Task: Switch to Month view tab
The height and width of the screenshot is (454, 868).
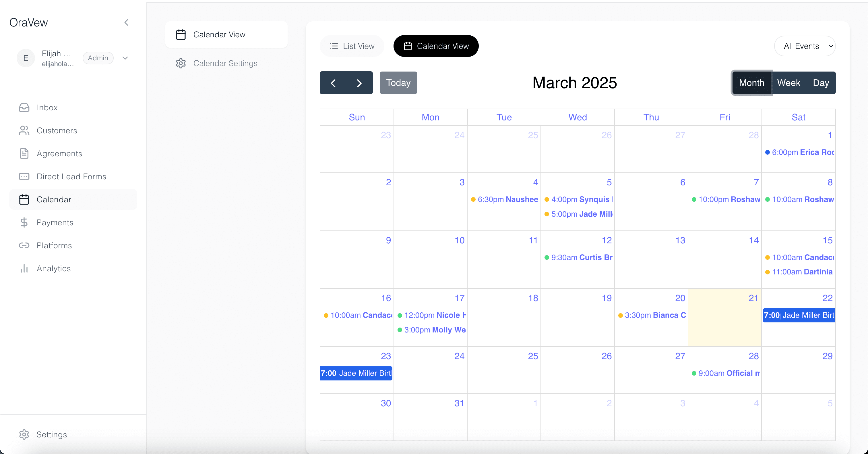Action: coord(751,83)
